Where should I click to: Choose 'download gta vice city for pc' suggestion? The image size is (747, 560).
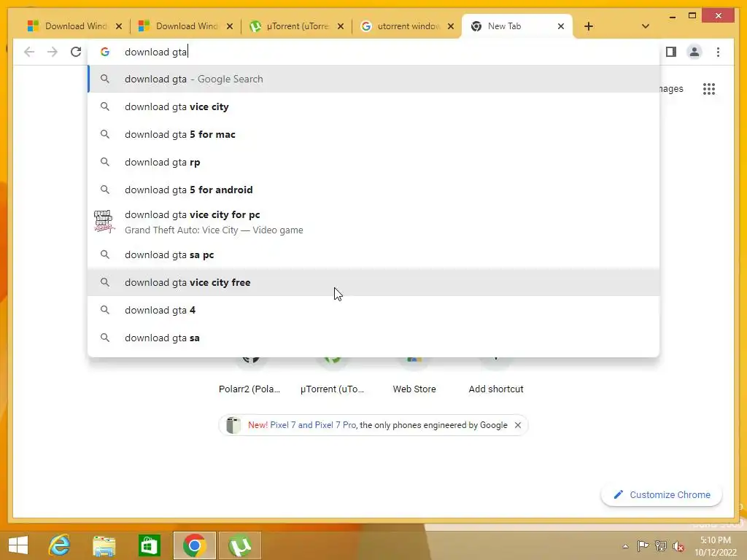point(373,222)
